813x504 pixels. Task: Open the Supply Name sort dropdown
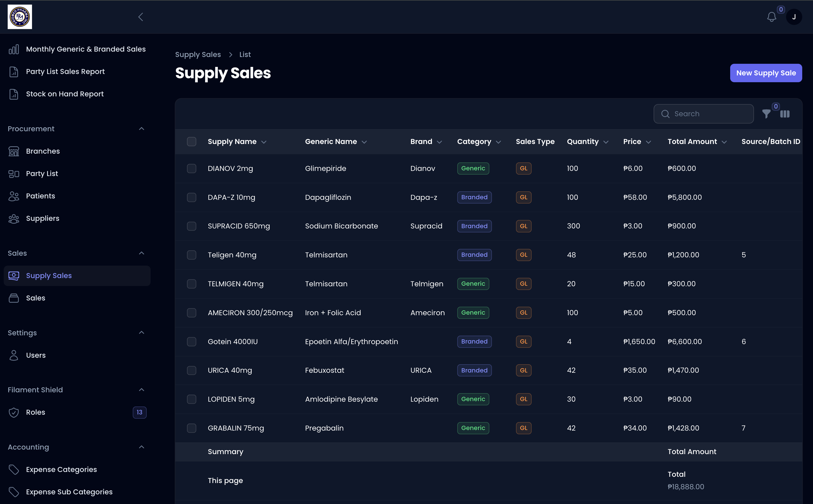[264, 141]
